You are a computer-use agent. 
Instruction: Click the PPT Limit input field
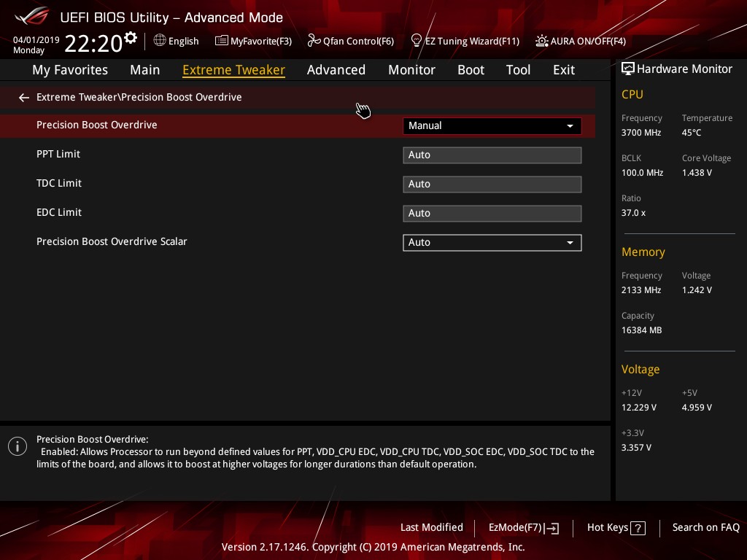pyautogui.click(x=492, y=155)
